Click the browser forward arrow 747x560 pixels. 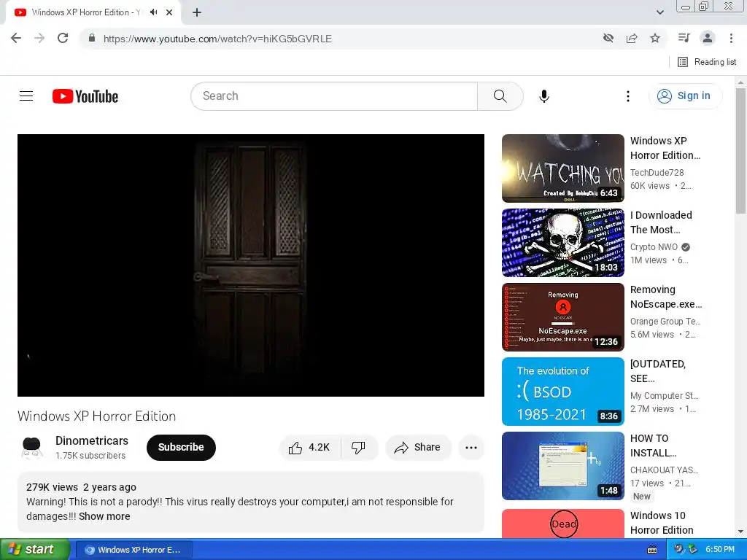(x=39, y=38)
